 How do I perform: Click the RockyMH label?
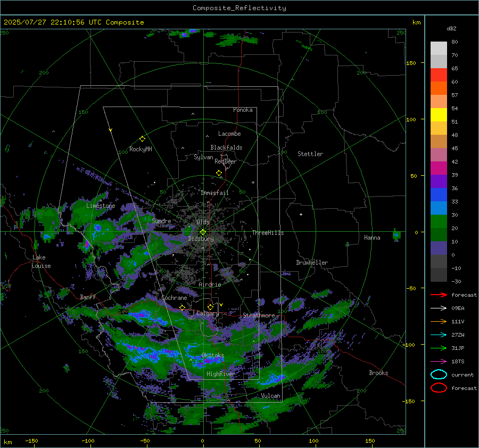click(x=141, y=149)
